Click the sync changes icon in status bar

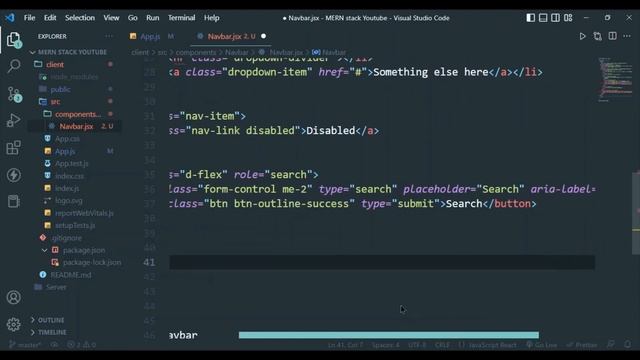[54, 345]
